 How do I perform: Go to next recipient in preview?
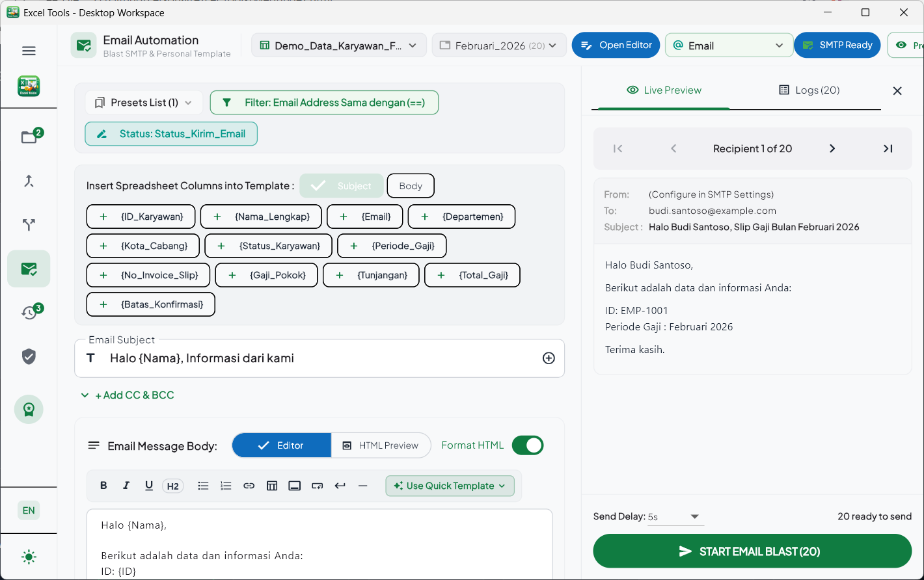click(832, 149)
